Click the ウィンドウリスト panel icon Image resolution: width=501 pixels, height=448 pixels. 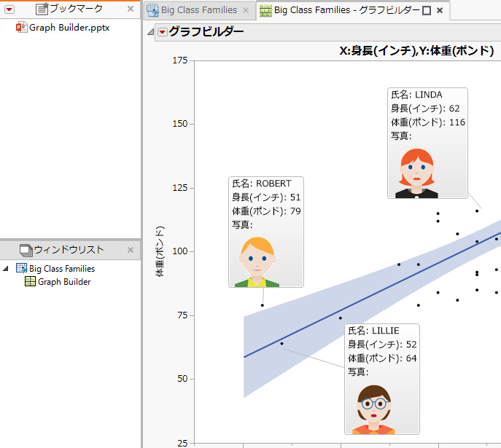click(x=26, y=250)
